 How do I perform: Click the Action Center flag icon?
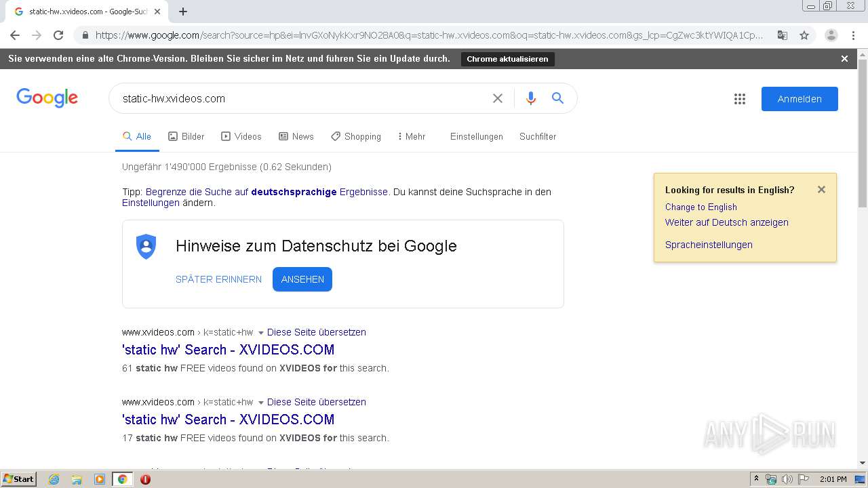pos(803,479)
